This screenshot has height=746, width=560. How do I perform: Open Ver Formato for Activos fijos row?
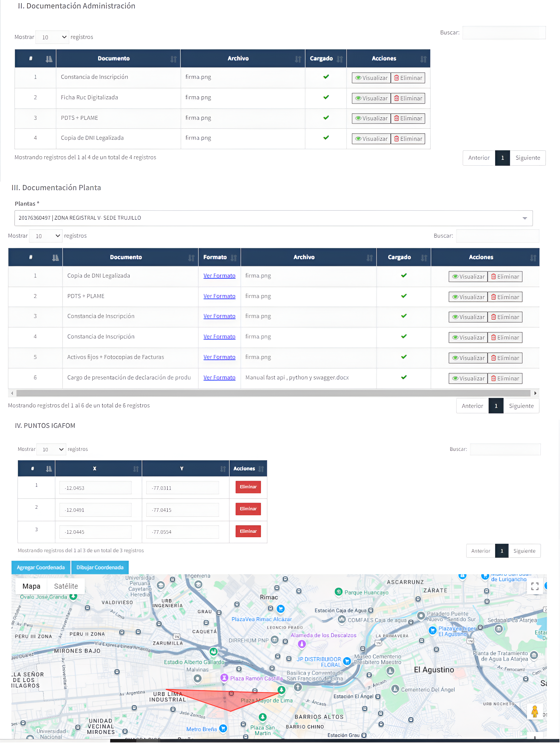(219, 357)
